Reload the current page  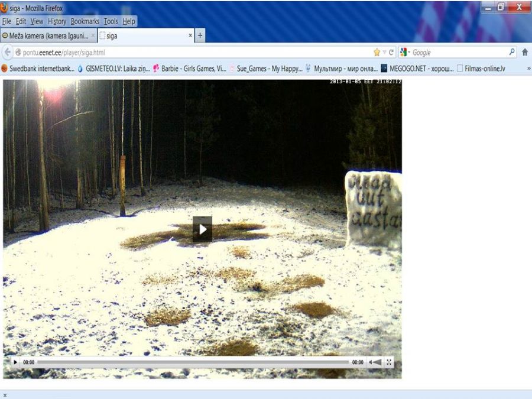[391, 52]
